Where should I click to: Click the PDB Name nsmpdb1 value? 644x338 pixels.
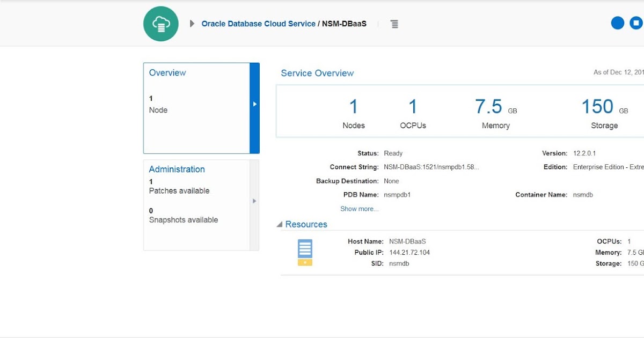(396, 195)
